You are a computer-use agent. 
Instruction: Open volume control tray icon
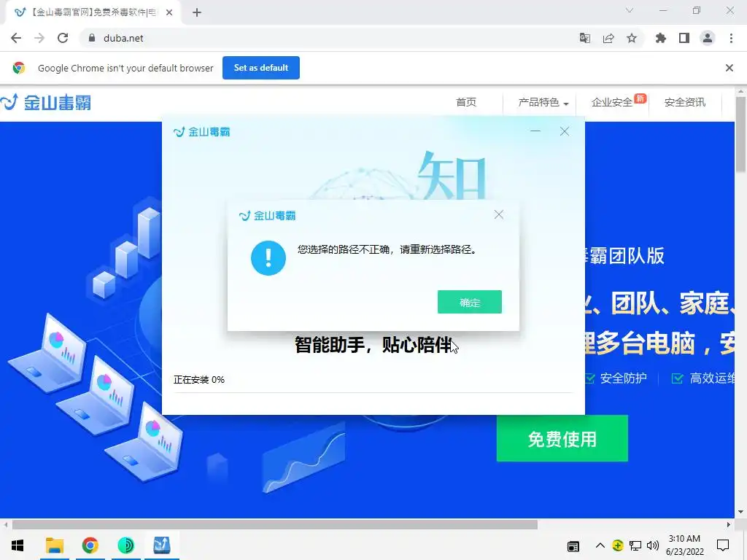pos(653,545)
